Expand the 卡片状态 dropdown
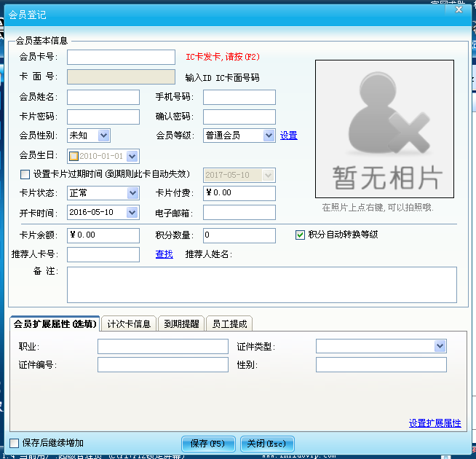 [132, 194]
